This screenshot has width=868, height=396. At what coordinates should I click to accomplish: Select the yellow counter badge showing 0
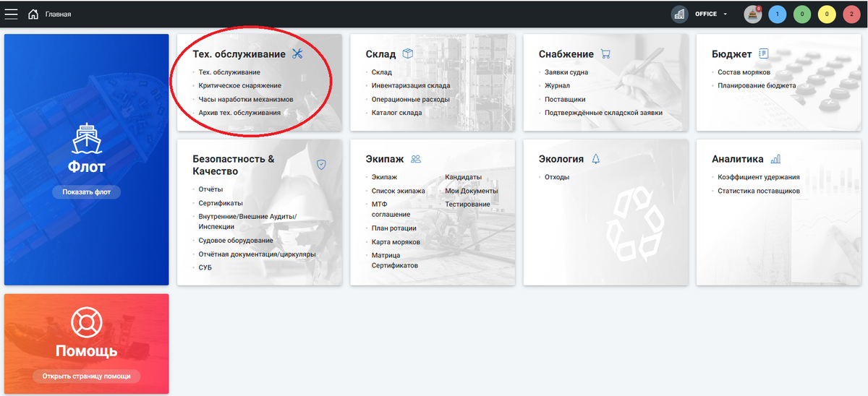[827, 14]
